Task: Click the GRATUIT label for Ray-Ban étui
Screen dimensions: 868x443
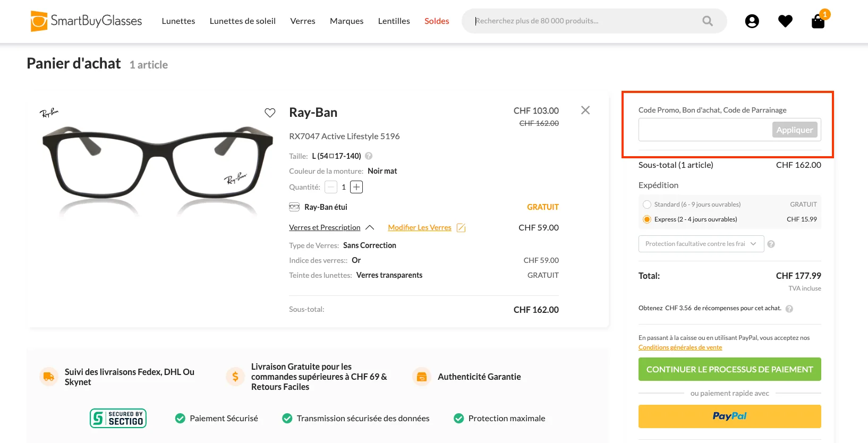Action: click(x=543, y=207)
